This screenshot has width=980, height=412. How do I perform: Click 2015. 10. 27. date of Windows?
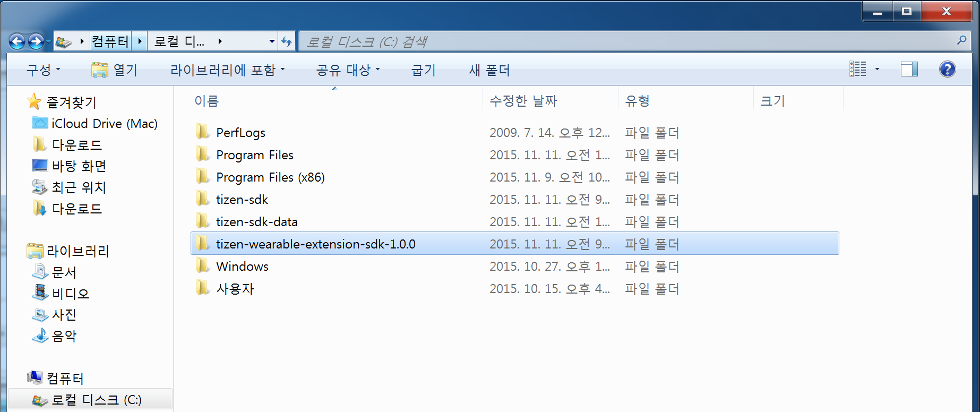(549, 267)
